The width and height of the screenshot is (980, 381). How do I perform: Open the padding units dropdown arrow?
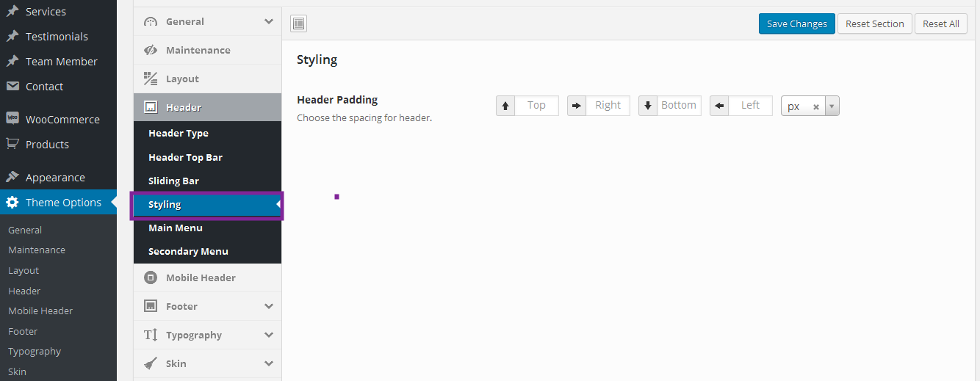[x=832, y=106]
